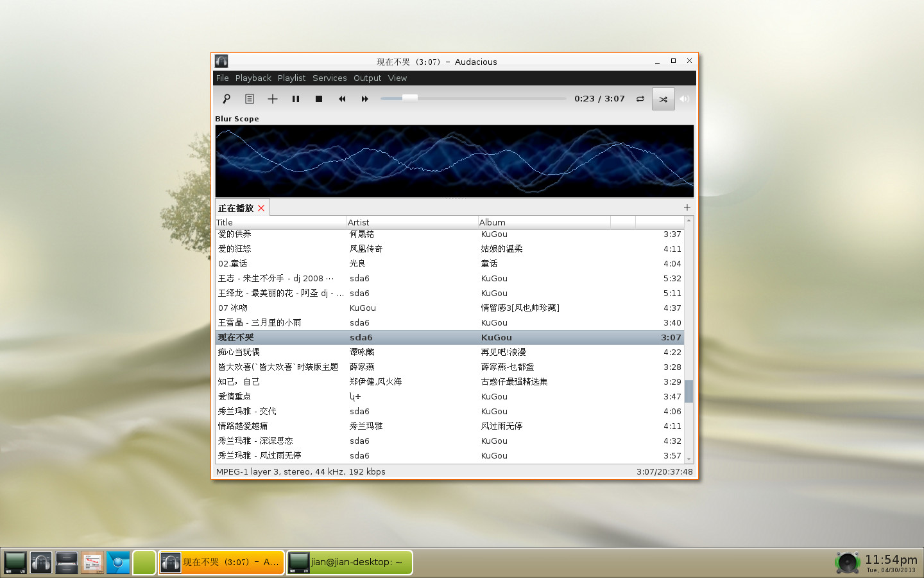Click the system tray speaker icon
924x578 pixels.
click(847, 563)
